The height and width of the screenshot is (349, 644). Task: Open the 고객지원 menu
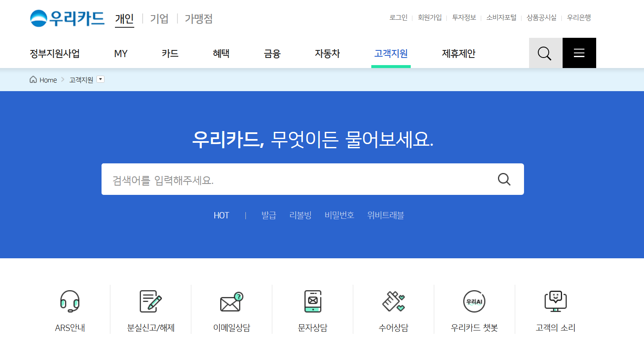pos(391,53)
